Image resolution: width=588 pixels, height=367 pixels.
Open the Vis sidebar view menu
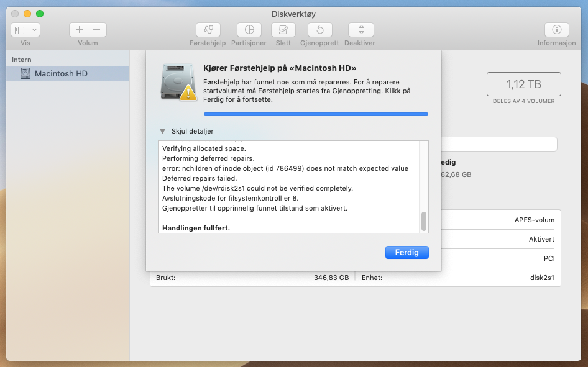click(25, 30)
